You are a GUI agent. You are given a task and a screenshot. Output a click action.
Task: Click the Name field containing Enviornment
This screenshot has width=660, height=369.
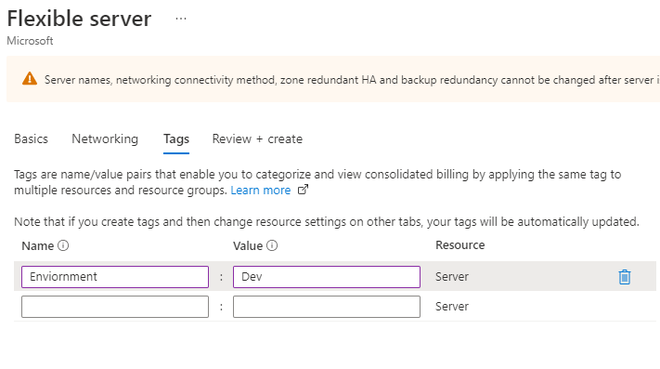(x=115, y=277)
